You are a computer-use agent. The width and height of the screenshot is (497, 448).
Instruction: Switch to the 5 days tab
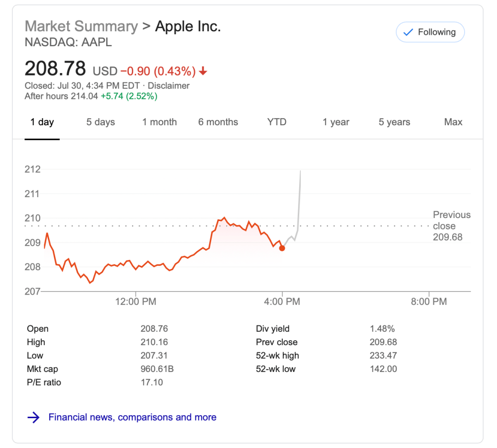pyautogui.click(x=100, y=122)
